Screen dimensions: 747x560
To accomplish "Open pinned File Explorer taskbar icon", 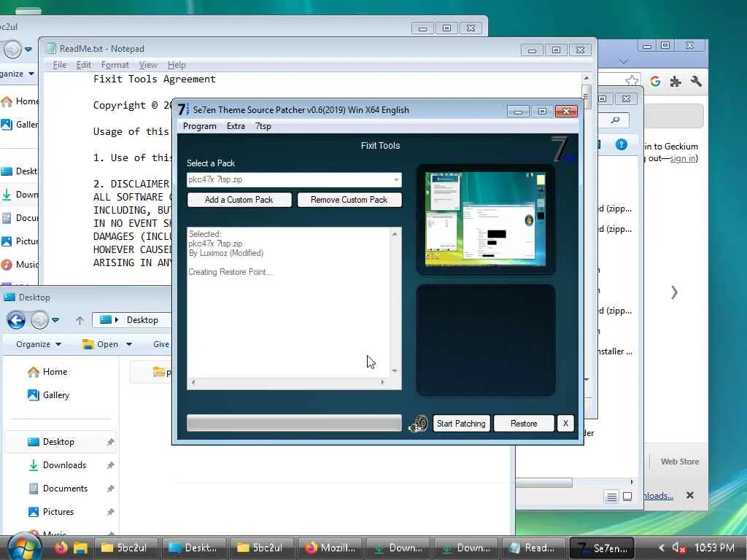I will [x=80, y=548].
